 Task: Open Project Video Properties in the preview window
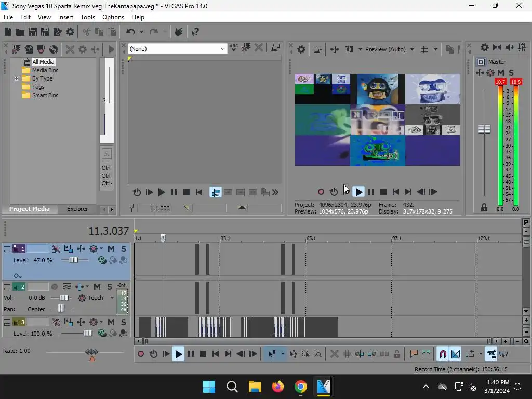point(301,49)
